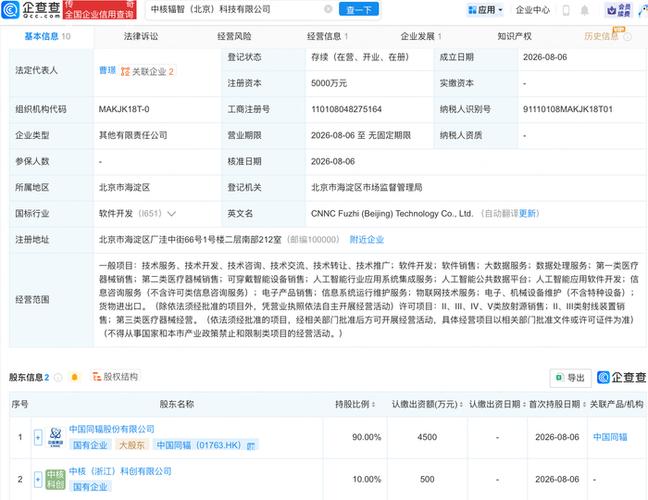Open 企业中心 in the top bar

coord(533,10)
